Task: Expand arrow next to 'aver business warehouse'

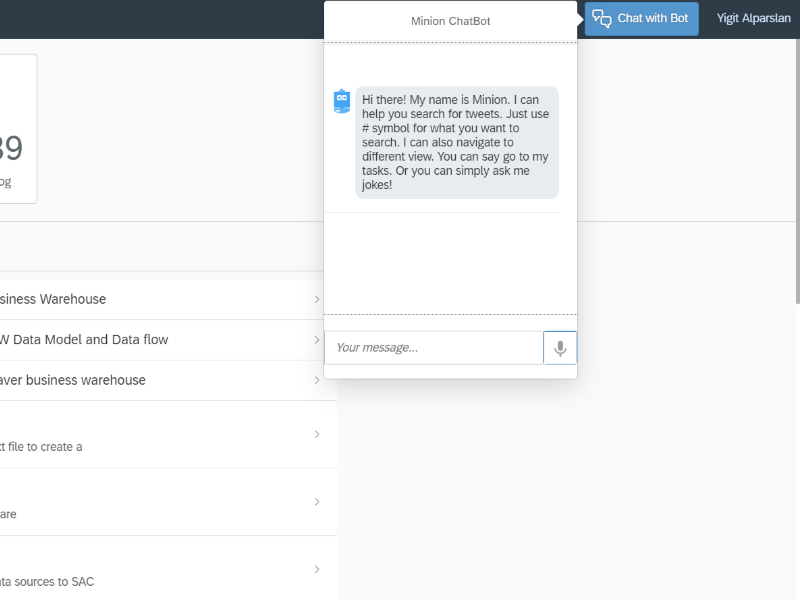Action: pyautogui.click(x=317, y=380)
